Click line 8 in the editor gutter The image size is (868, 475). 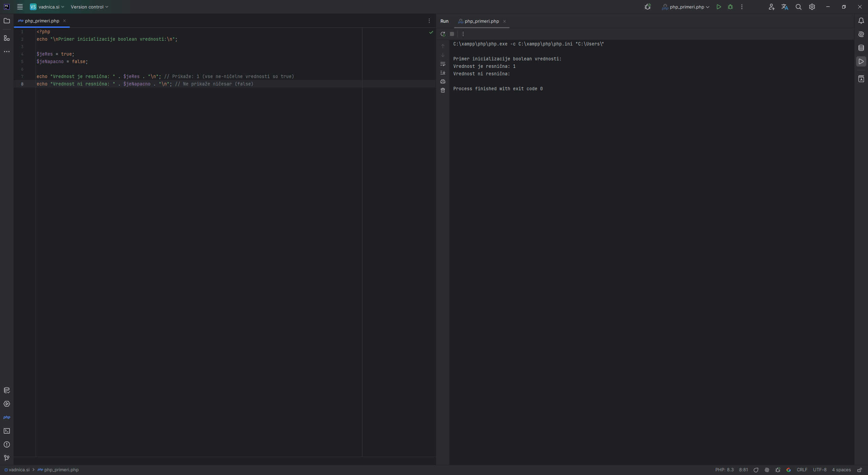coord(22,84)
